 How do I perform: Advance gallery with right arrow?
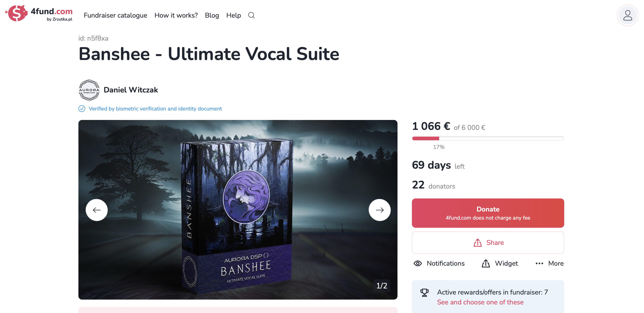point(379,210)
